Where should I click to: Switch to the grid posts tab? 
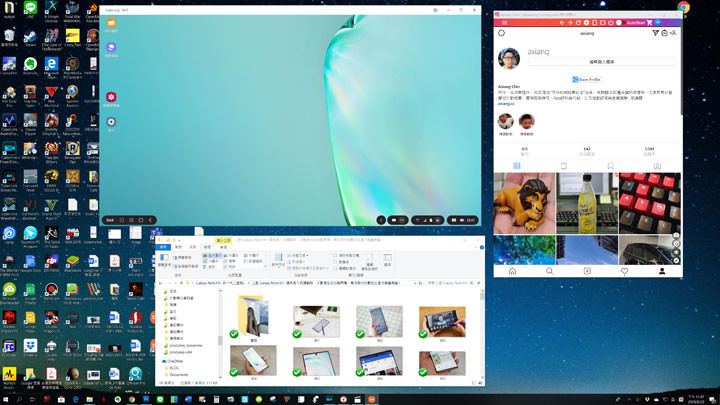(517, 166)
